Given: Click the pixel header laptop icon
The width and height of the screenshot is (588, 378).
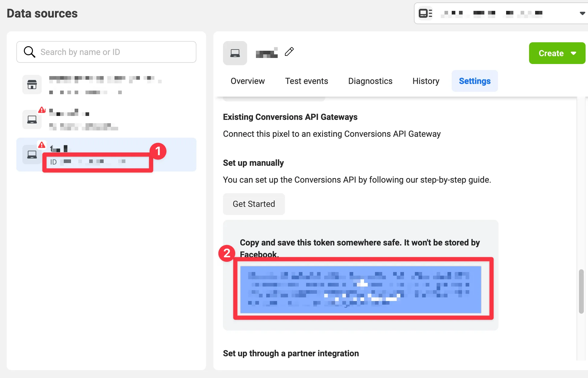Looking at the screenshot, I should click(235, 53).
